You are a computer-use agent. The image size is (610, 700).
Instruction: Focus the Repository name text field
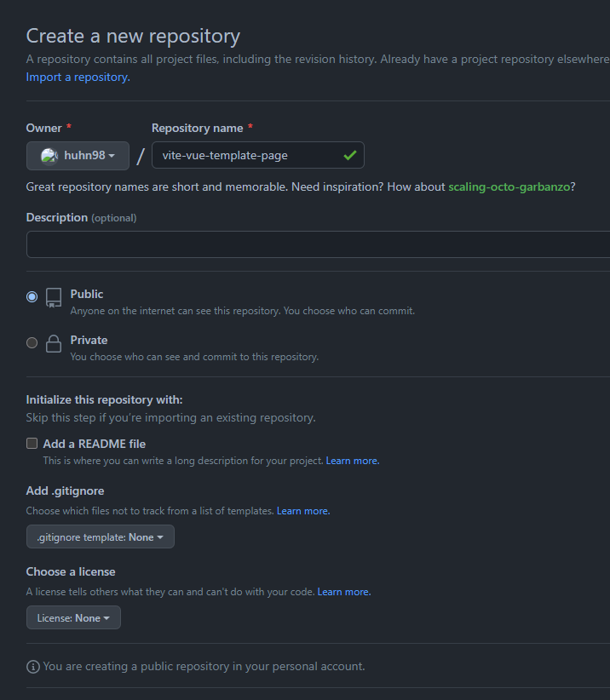[247, 156]
